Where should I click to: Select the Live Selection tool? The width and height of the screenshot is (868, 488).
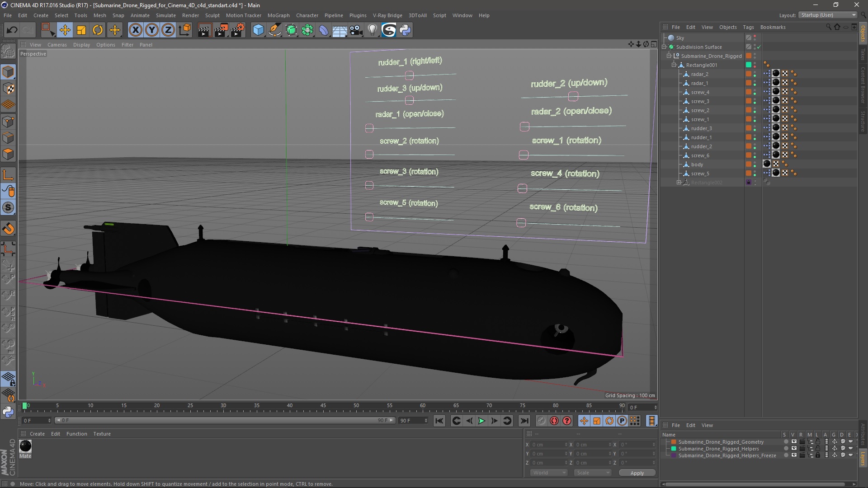[x=48, y=30]
